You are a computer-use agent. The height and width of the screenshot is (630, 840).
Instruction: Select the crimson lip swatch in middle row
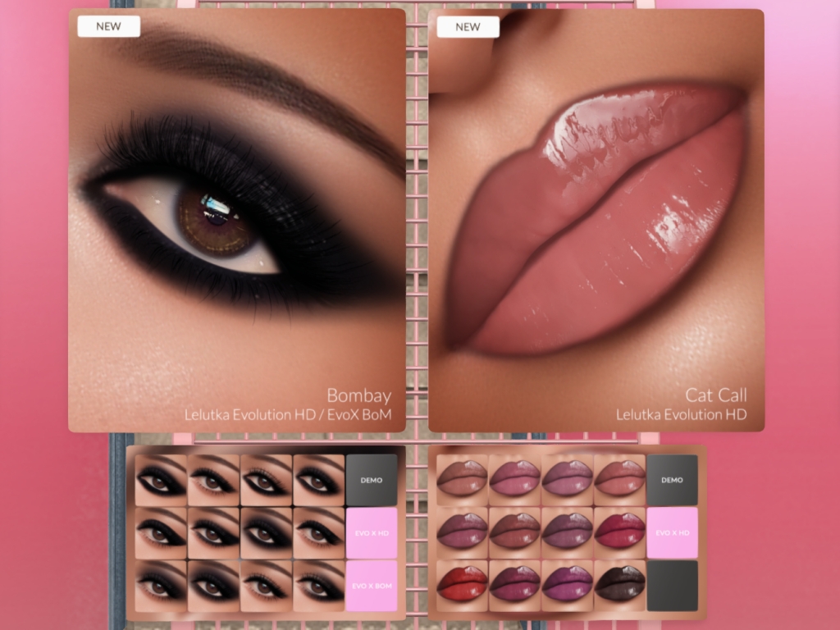tap(619, 532)
